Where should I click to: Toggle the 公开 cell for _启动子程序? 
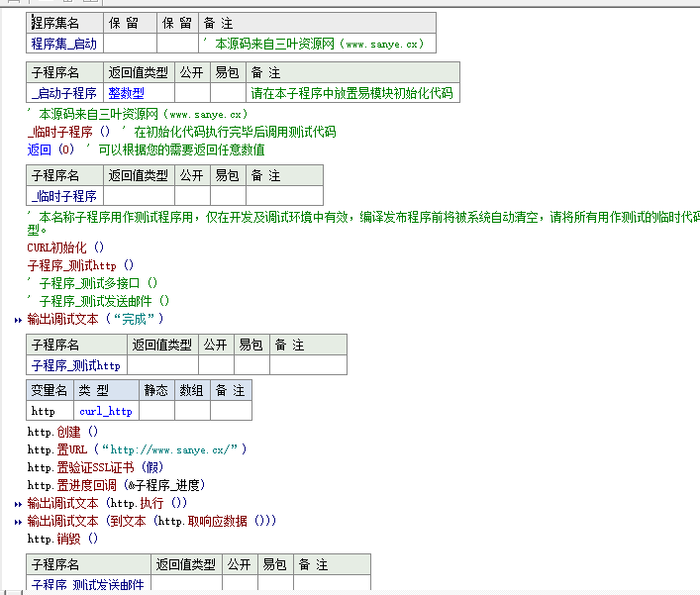192,93
